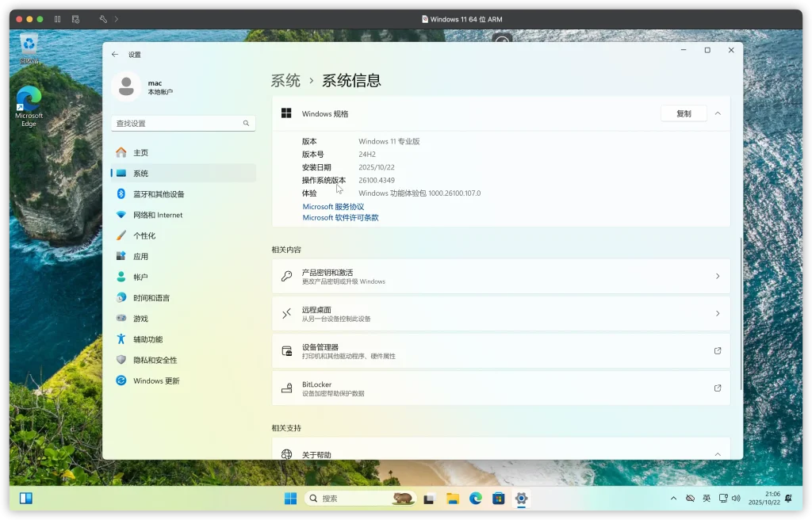
Task: Launch Microsoft Store from the taskbar
Action: coord(498,499)
